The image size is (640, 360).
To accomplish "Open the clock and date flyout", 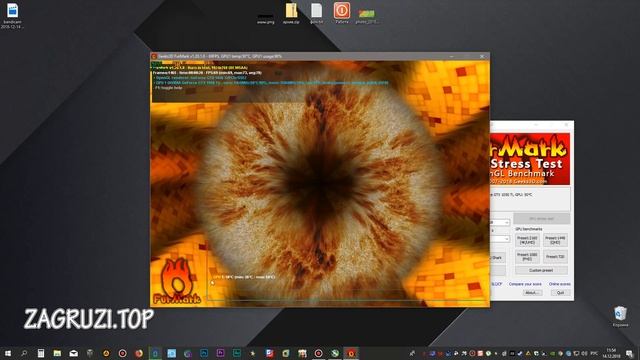I will click(x=611, y=353).
